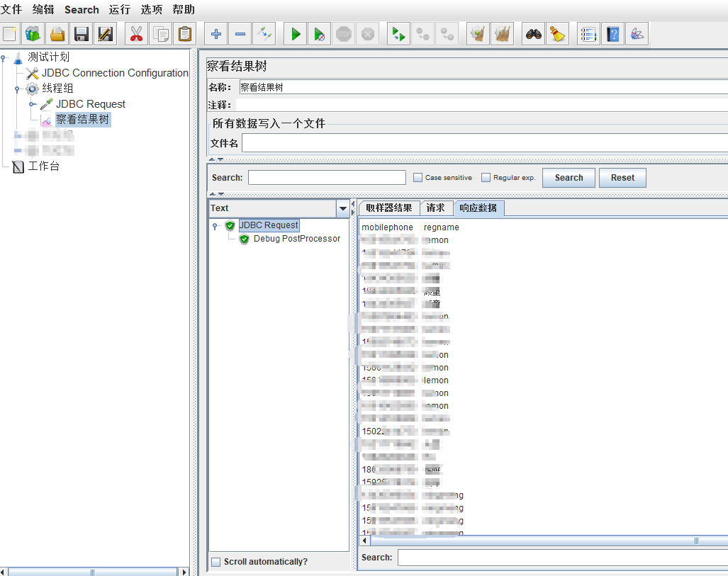This screenshot has height=576, width=728.
Task: Click the Search button
Action: [x=569, y=178]
